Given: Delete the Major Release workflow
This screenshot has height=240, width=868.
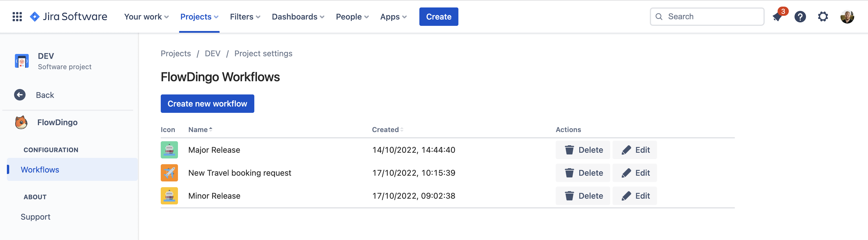Looking at the screenshot, I should 583,150.
